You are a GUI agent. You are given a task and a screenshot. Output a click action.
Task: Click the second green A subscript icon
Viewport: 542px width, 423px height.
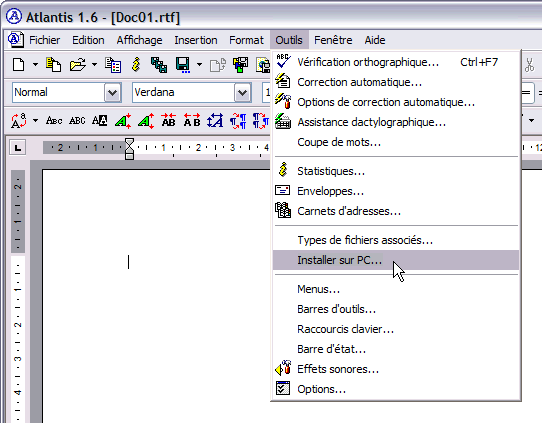pyautogui.click(x=146, y=121)
